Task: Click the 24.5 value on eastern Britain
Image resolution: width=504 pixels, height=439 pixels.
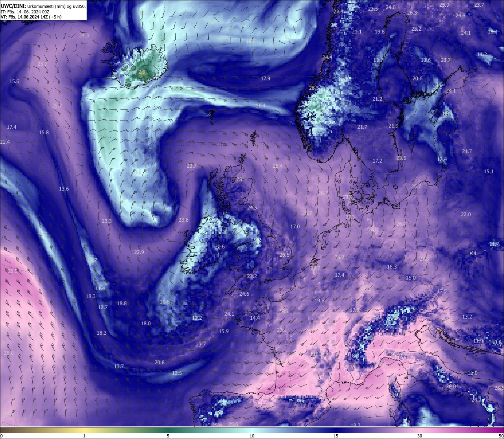Action: [252, 207]
